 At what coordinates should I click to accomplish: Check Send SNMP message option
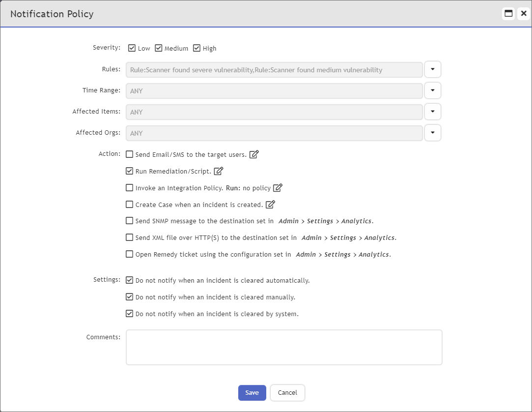tap(129, 221)
